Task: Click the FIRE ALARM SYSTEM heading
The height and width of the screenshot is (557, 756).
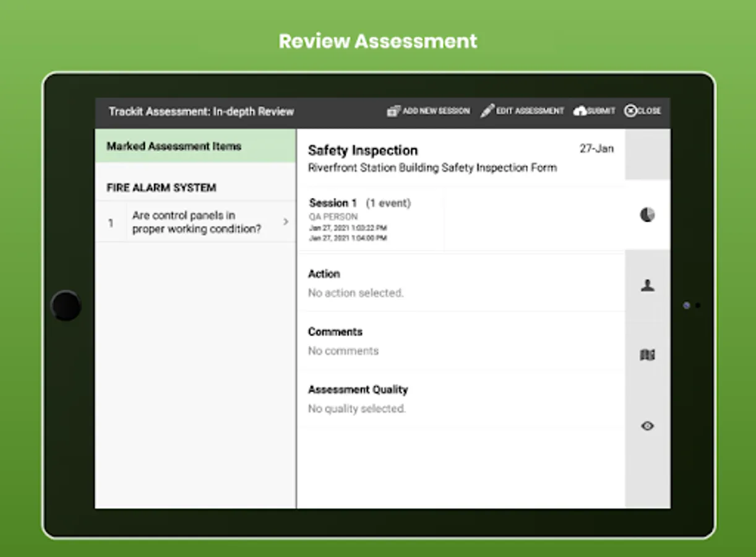Action: point(161,188)
